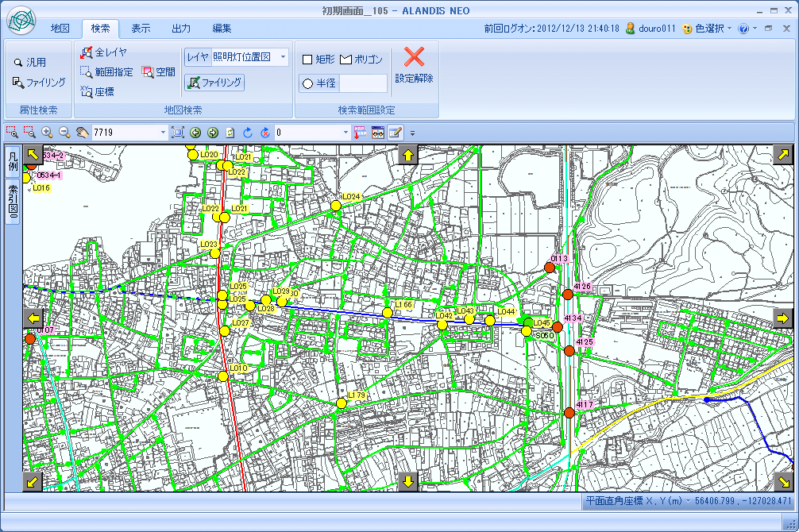Click the blue rotate map icon

pos(248,133)
